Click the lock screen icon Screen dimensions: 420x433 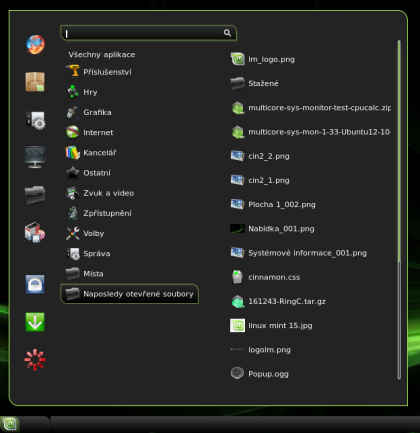click(35, 284)
